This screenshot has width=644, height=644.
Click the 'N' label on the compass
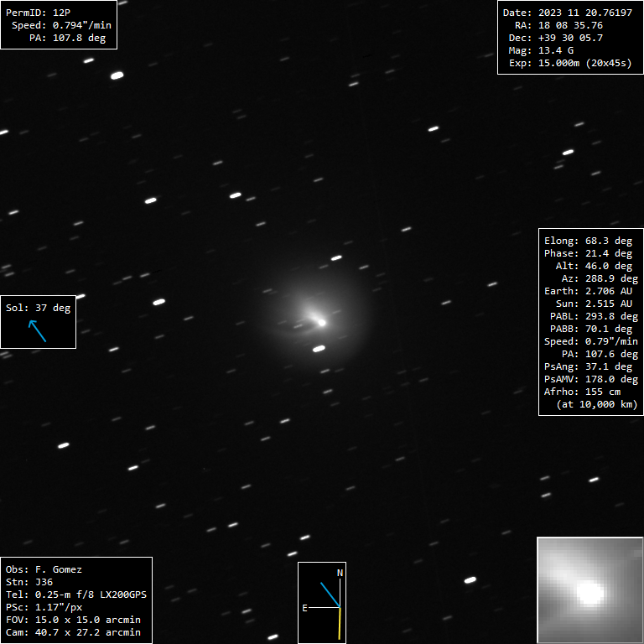[340, 573]
